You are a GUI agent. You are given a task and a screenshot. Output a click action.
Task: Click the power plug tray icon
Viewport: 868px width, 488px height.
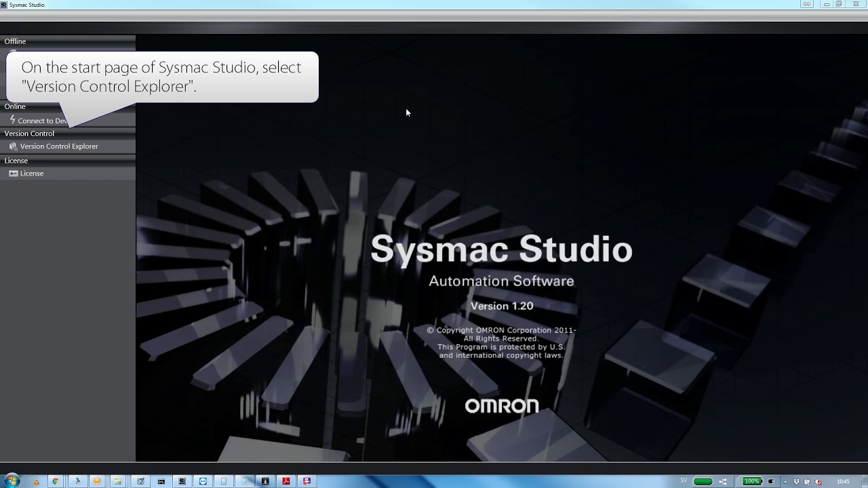[771, 481]
